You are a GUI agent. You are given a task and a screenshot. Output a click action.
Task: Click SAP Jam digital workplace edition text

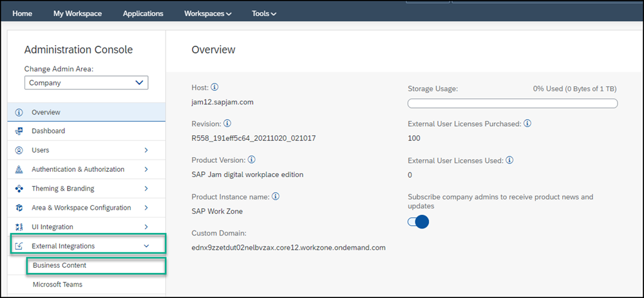(x=247, y=174)
